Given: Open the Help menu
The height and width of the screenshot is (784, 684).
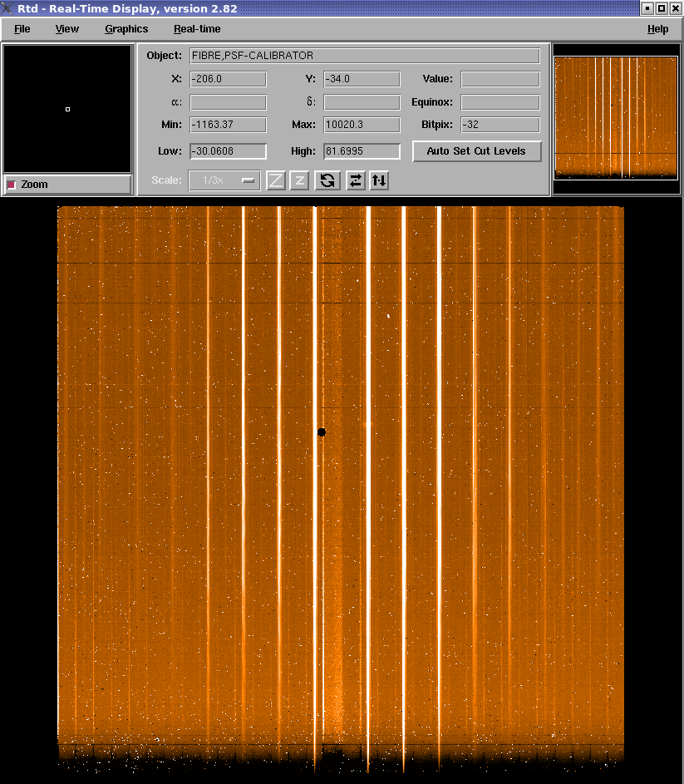Looking at the screenshot, I should point(657,29).
